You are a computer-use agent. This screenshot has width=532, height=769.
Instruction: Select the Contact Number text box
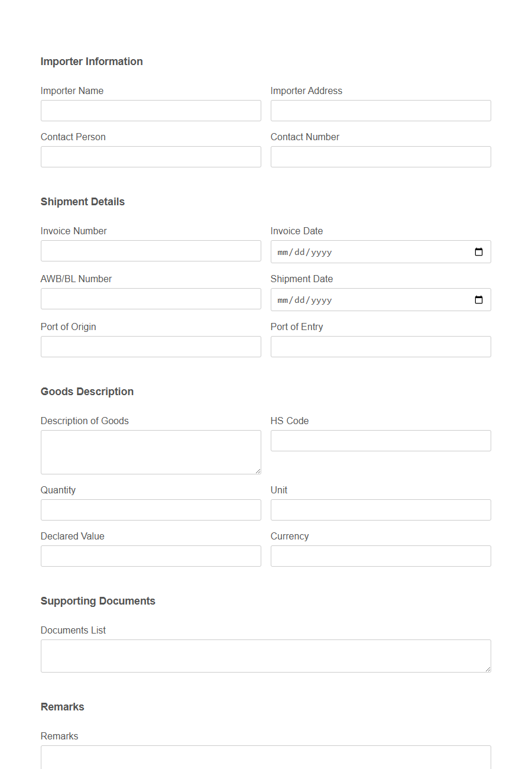[381, 157]
